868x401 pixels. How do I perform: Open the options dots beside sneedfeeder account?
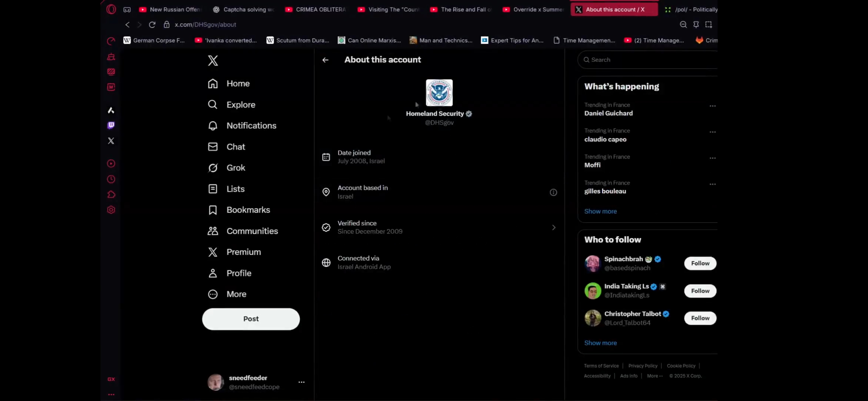tap(301, 382)
